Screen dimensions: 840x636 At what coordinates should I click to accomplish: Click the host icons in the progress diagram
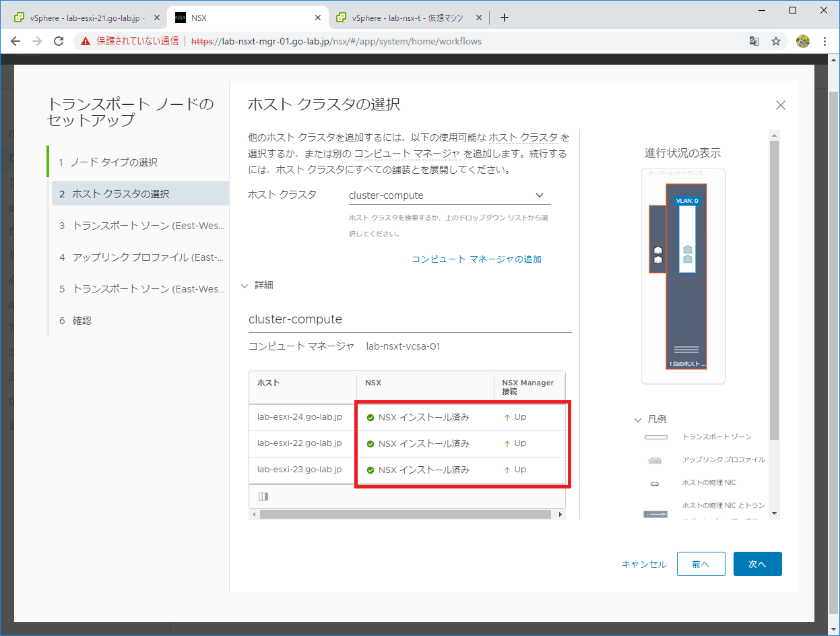tap(658, 255)
